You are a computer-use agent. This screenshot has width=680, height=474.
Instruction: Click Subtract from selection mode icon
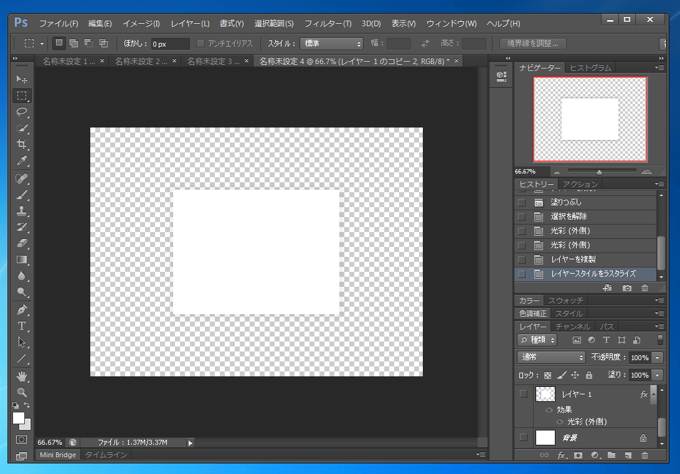pos(88,43)
